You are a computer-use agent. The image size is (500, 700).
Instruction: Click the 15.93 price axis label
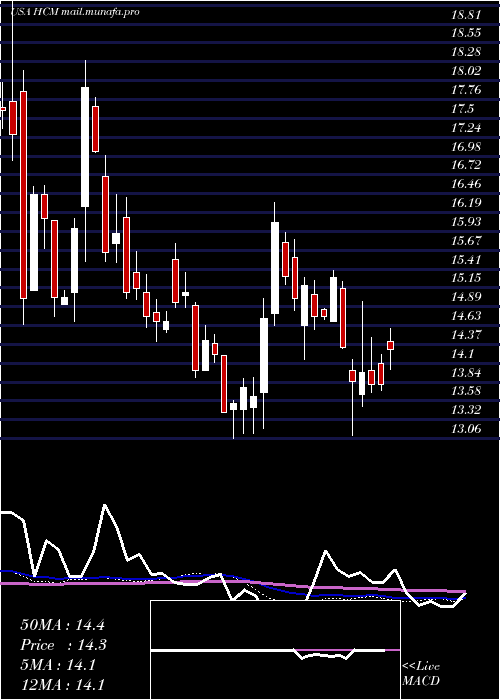(x=466, y=222)
